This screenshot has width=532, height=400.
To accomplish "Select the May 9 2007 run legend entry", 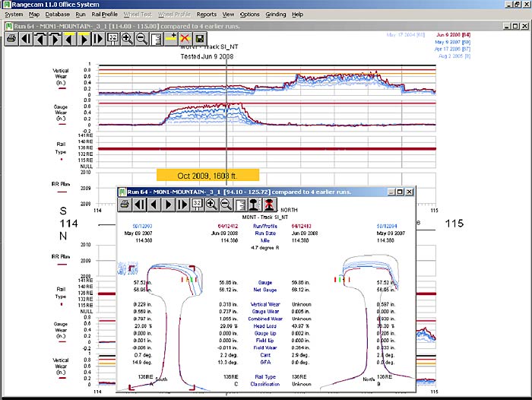I will tap(453, 42).
